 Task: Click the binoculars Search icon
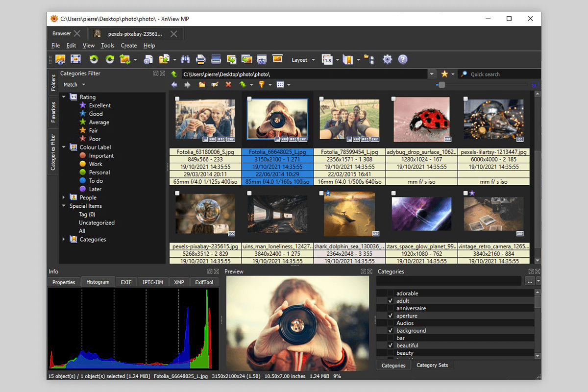[186, 59]
